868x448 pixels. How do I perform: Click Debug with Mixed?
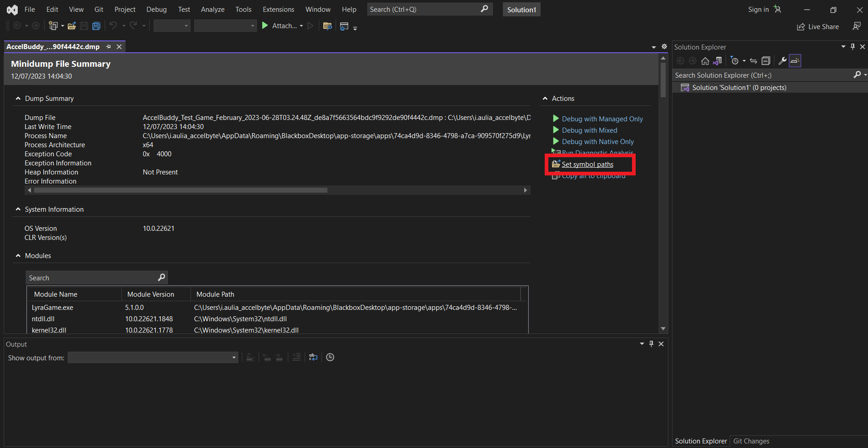[x=589, y=130]
